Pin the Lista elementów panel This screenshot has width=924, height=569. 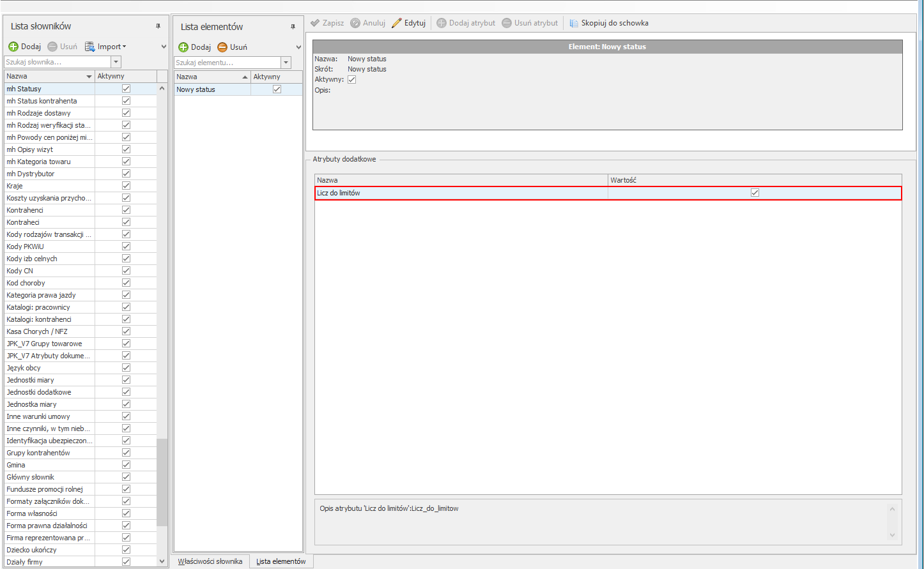tap(293, 27)
